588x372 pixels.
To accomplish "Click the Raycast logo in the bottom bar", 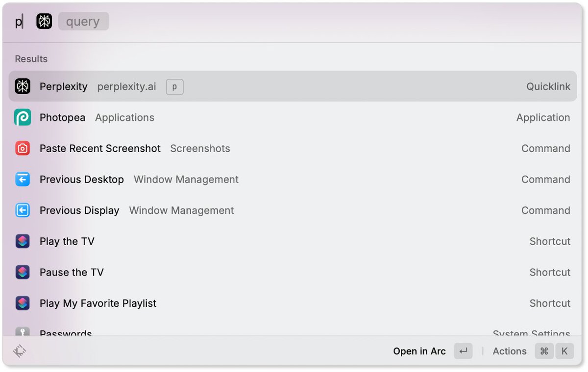I will (20, 351).
